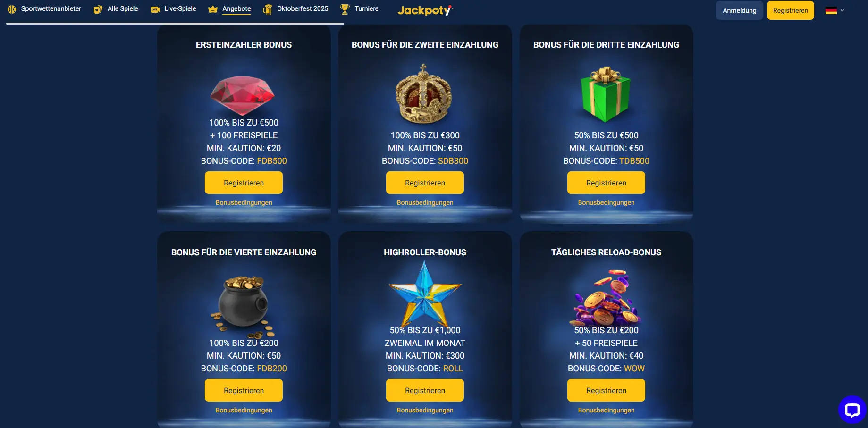Click the Jackpoty logo

(x=425, y=10)
